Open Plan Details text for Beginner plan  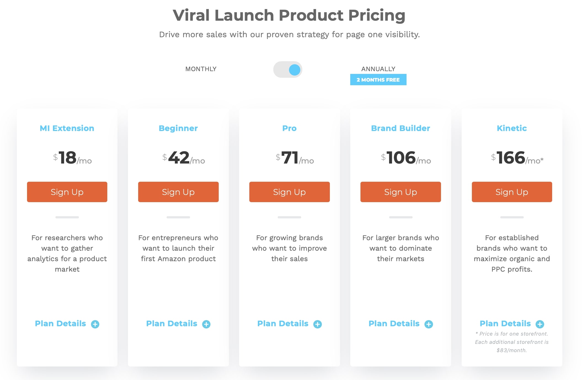tap(172, 323)
